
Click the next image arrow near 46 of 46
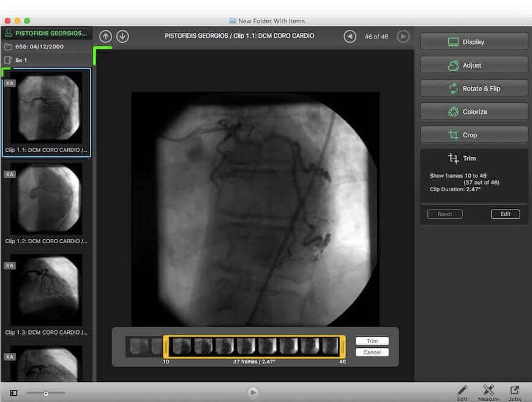click(403, 36)
